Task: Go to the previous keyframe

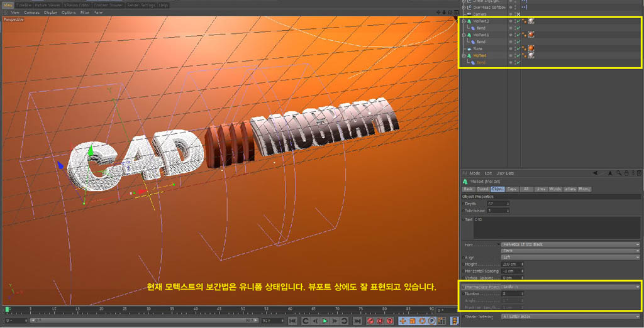Action: click(306, 321)
